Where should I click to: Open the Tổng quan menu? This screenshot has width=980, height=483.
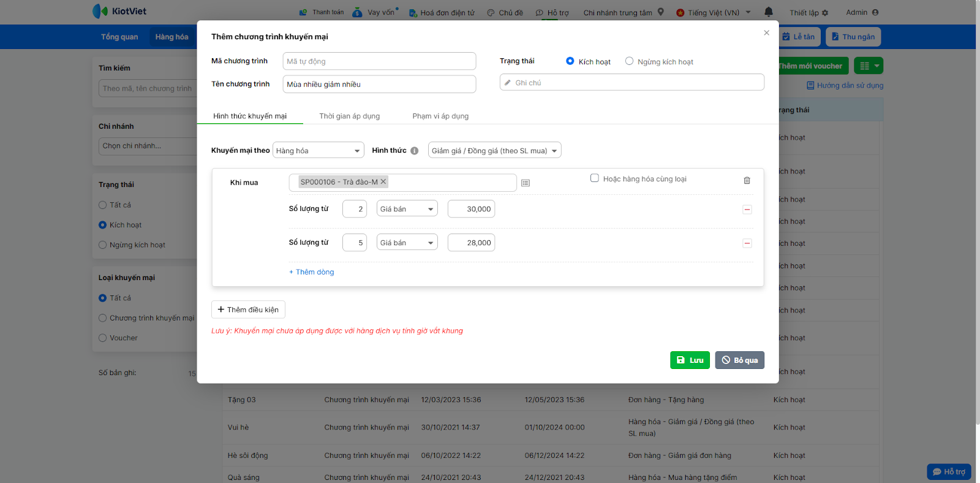point(119,37)
